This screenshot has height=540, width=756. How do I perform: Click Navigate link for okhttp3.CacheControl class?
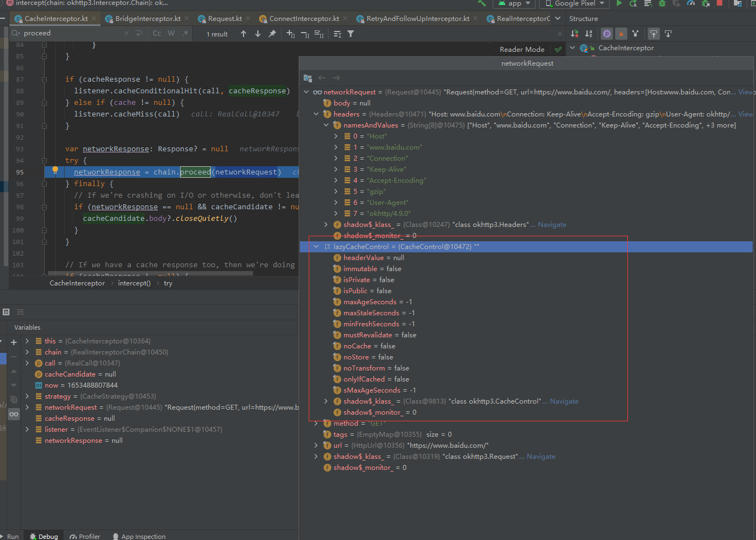click(x=564, y=401)
